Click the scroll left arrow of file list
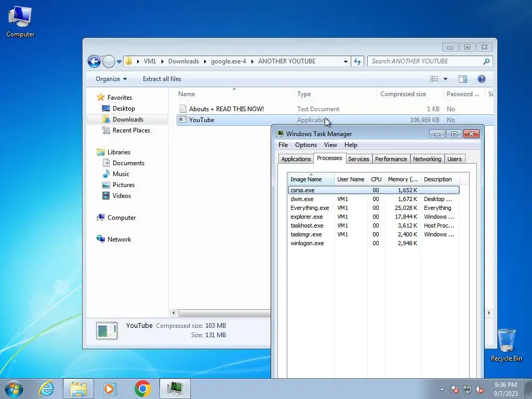 click(x=174, y=313)
